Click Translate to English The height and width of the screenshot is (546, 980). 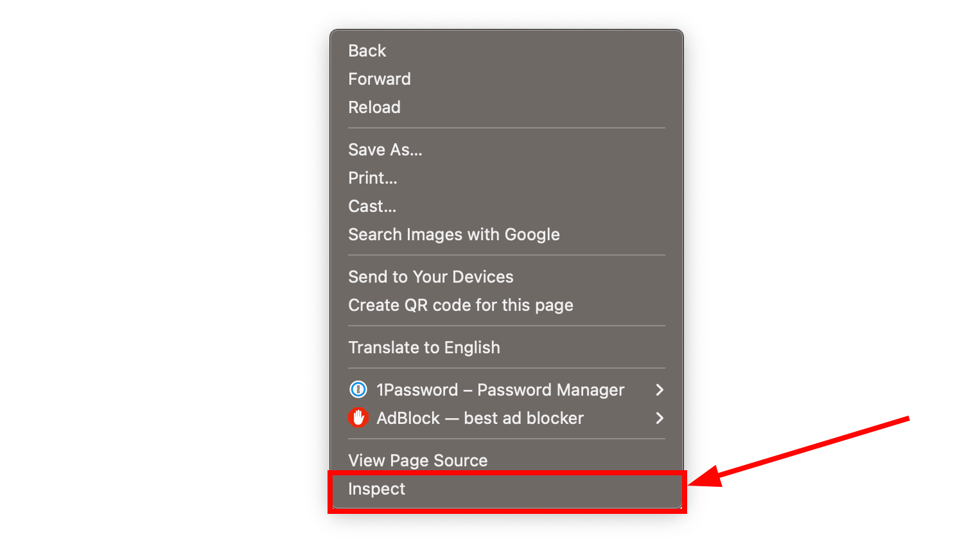tap(424, 348)
